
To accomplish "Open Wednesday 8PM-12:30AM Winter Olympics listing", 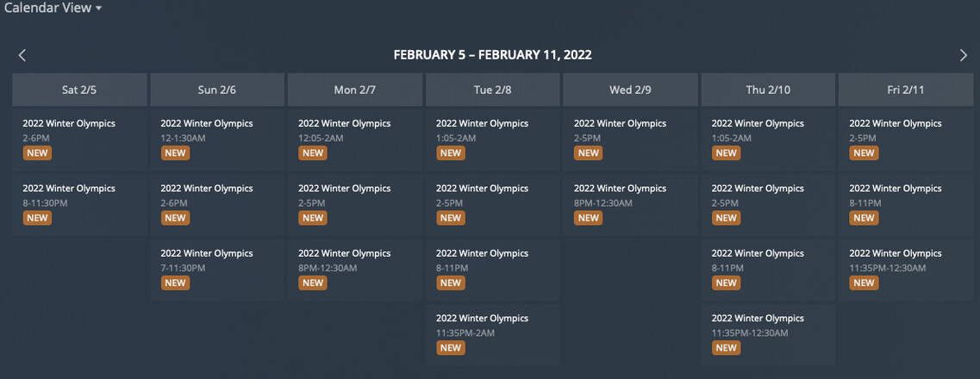I will [630, 202].
